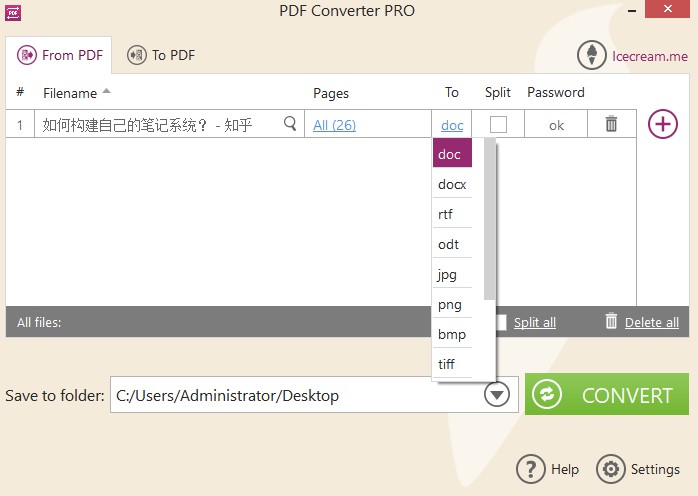This screenshot has width=698, height=496.
Task: Add a file with plus icon
Action: click(662, 123)
